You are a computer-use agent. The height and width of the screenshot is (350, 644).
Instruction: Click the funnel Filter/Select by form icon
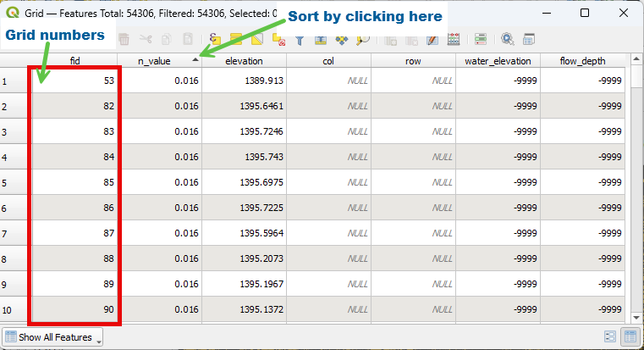point(299,39)
